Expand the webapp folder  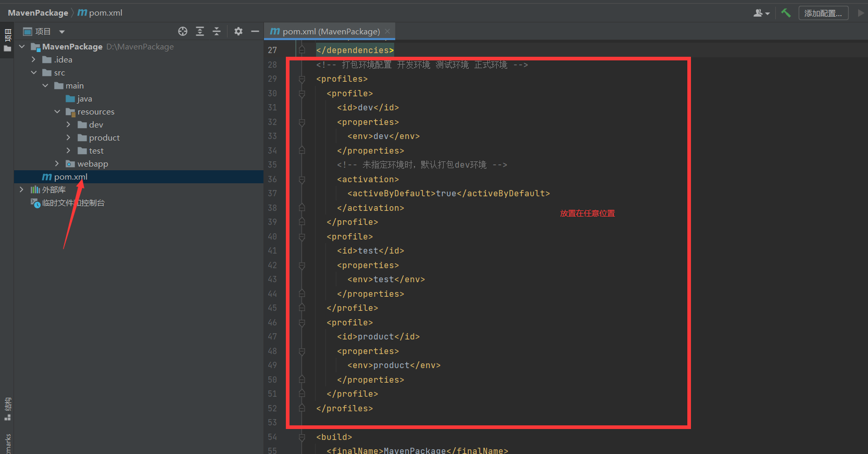(57, 163)
